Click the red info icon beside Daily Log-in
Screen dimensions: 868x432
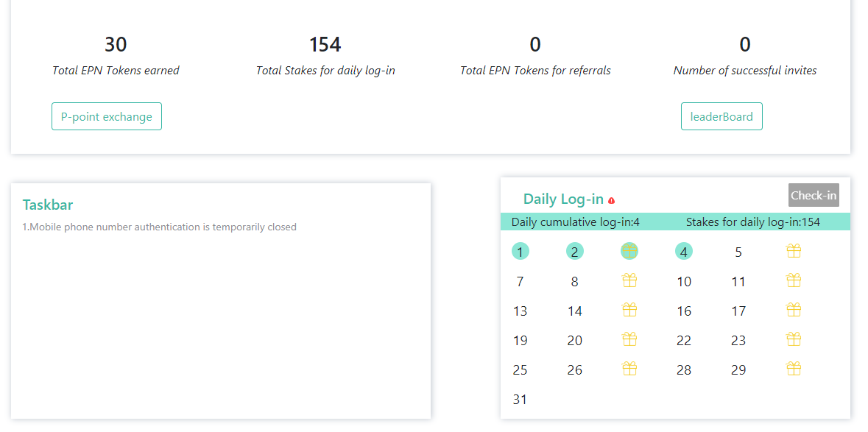611,200
